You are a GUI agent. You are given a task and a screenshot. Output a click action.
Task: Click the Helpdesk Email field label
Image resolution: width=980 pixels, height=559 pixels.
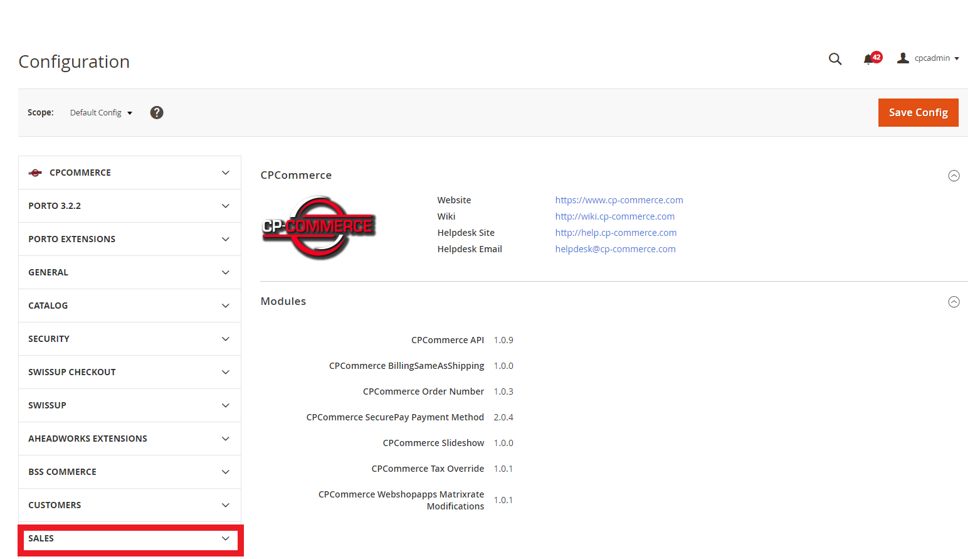point(470,249)
